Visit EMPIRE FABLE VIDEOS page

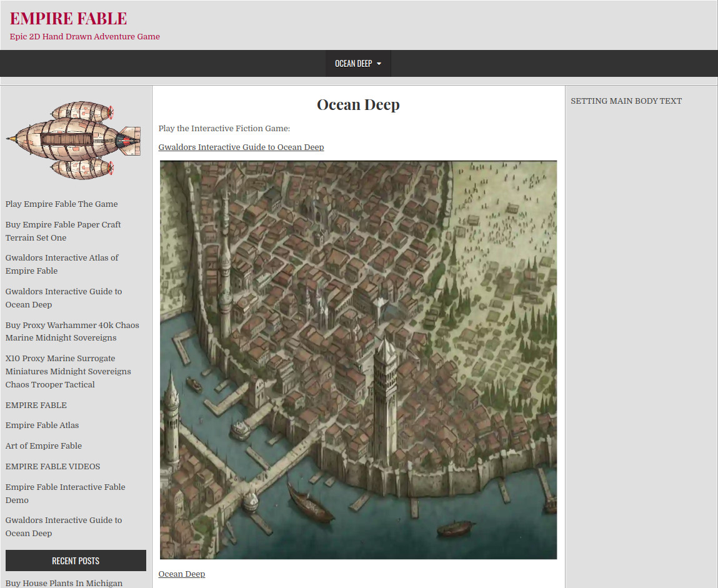52,466
